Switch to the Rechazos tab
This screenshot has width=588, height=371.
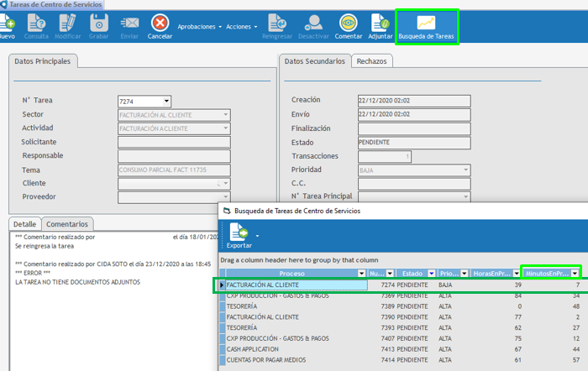[372, 61]
